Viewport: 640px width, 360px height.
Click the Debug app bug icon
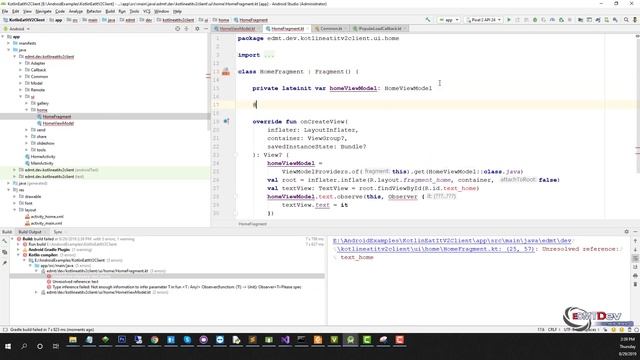[535, 20]
